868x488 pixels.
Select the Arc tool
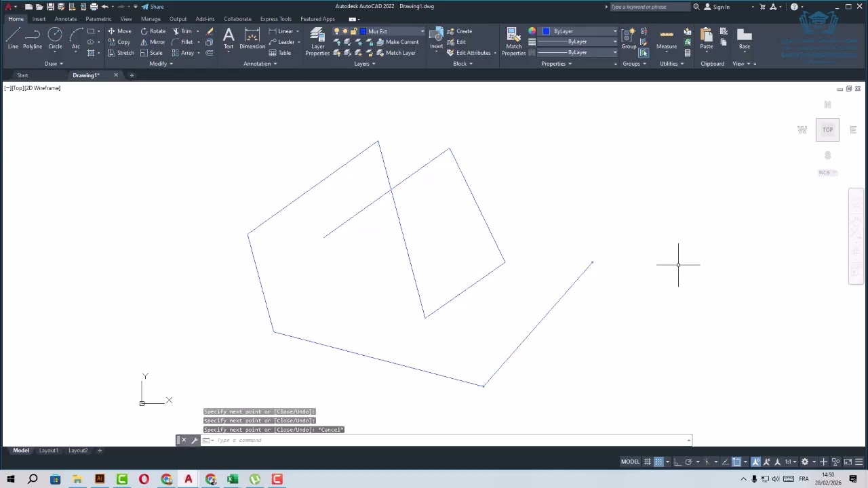point(75,39)
